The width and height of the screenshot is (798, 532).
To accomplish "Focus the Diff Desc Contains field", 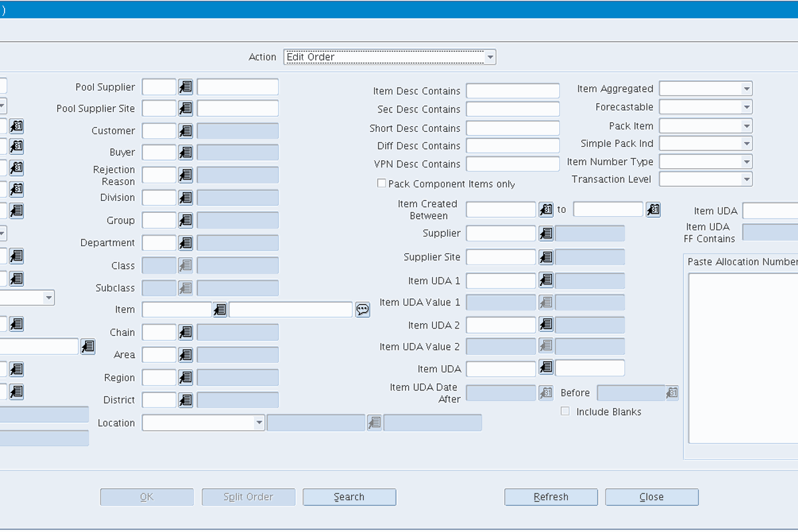I will pyautogui.click(x=513, y=146).
